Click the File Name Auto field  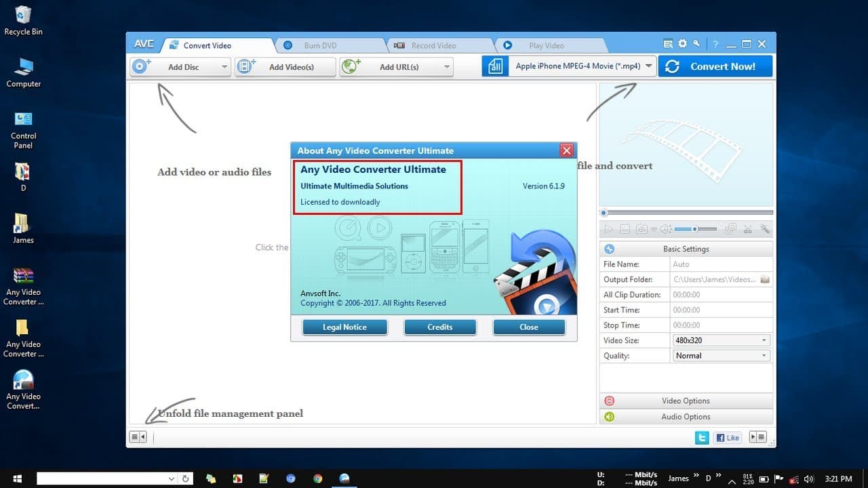pos(721,264)
